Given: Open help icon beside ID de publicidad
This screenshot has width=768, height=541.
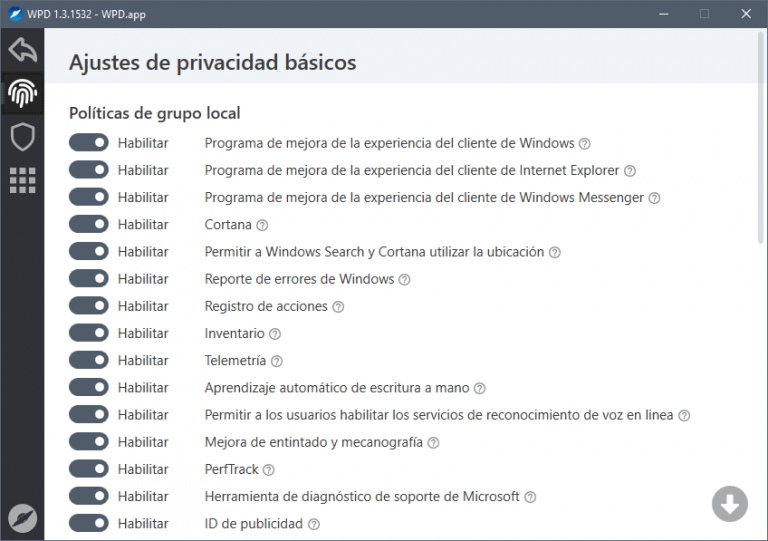Looking at the screenshot, I should click(314, 524).
